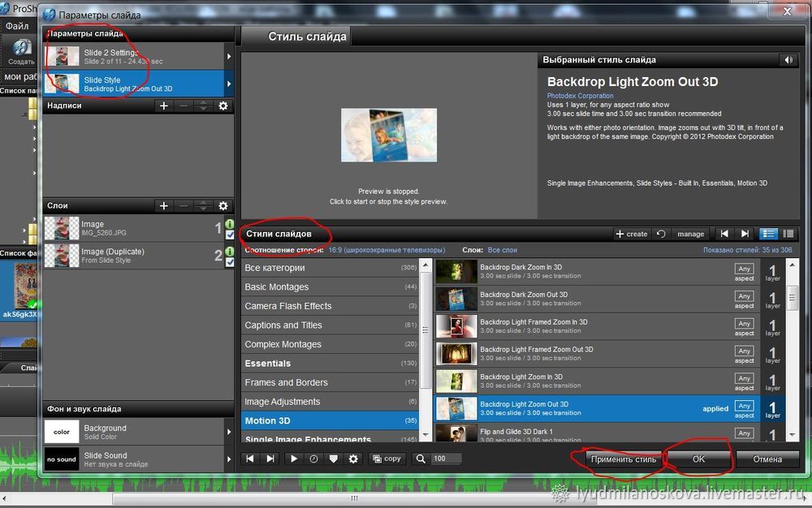This screenshot has height=508, width=812.
Task: Click the reset arrow beside create
Action: coord(661,234)
